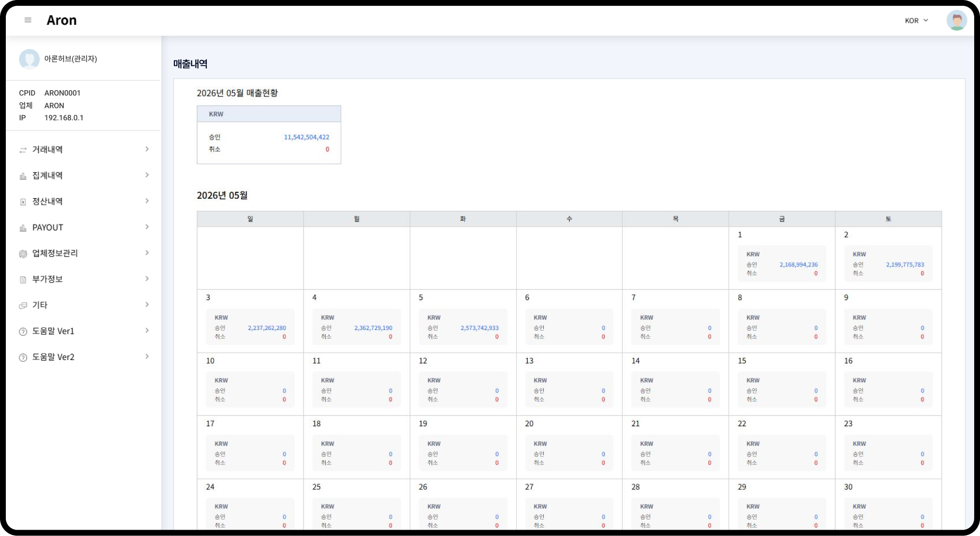Click approved amount 2,237,262,280 on day 3
Screen dimensions: 980x536
pyautogui.click(x=267, y=328)
